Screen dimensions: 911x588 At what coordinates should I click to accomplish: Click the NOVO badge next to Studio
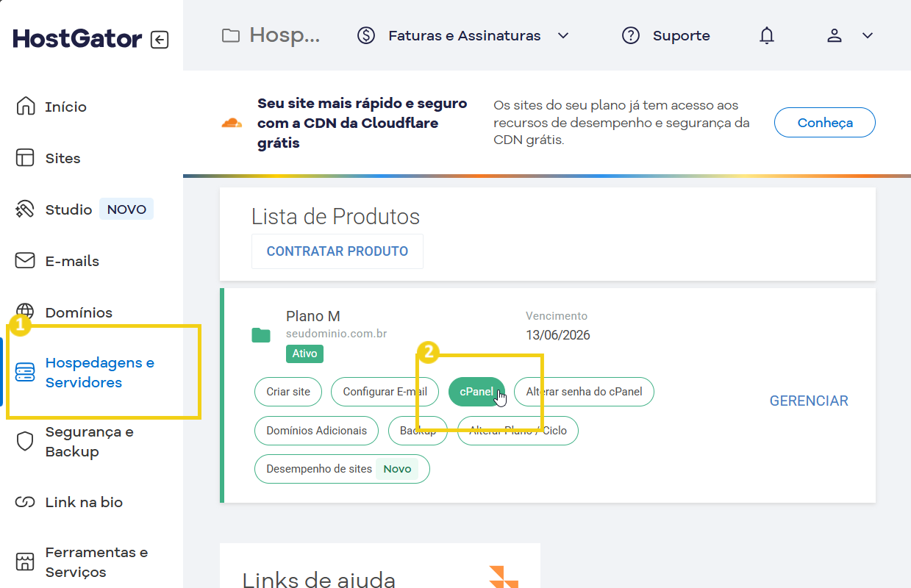126,209
